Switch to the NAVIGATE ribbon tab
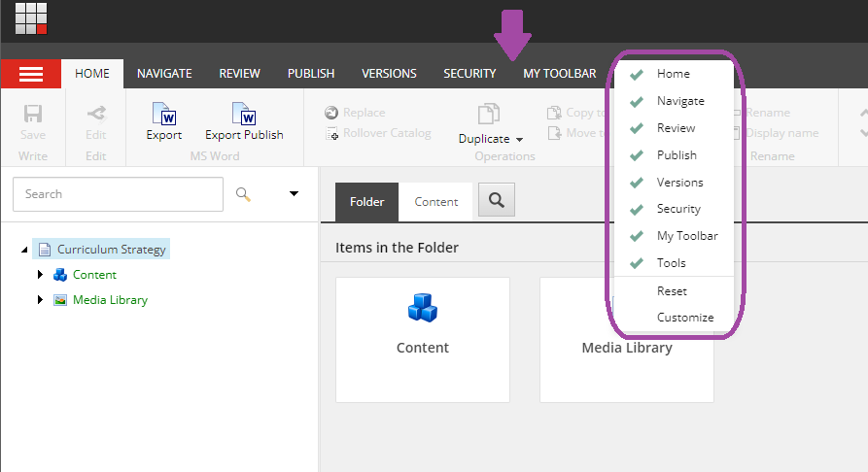This screenshot has width=868, height=472. point(164,74)
